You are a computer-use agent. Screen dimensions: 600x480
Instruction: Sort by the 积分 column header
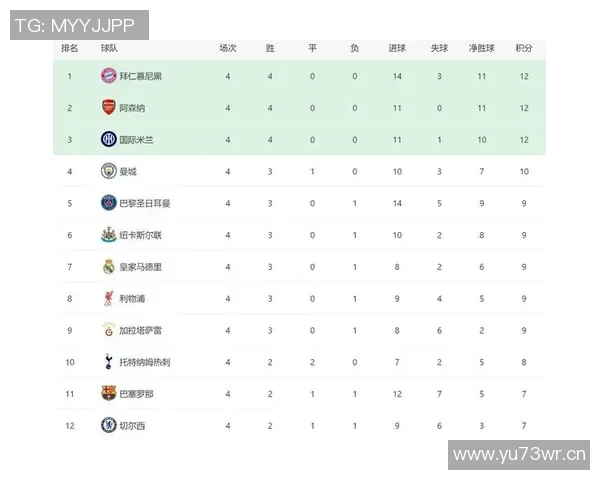(523, 48)
